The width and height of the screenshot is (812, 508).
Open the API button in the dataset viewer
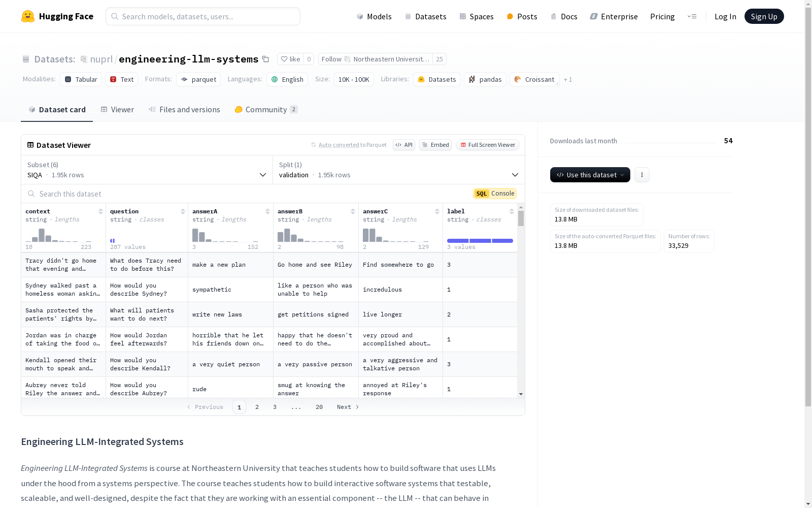[x=404, y=145]
